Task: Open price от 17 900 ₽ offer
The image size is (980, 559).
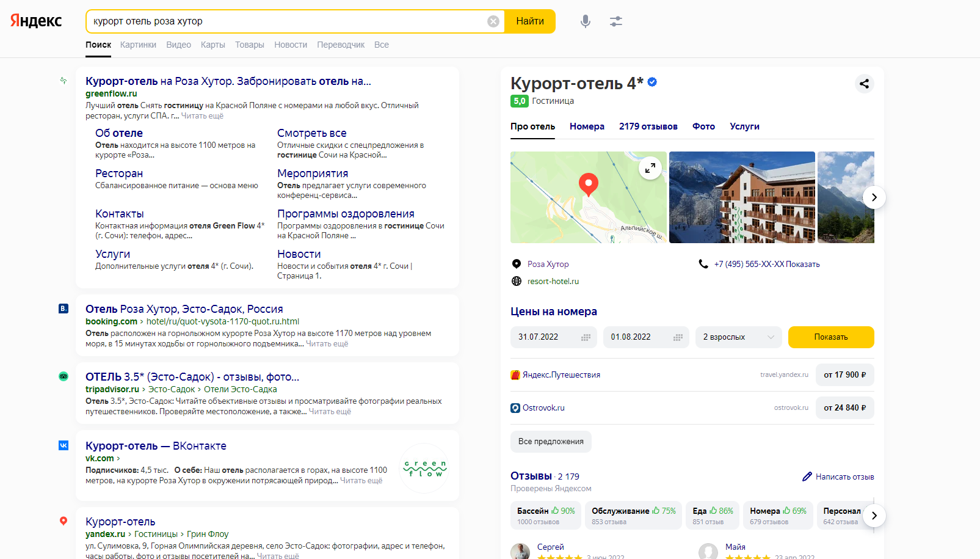Action: [x=845, y=375]
